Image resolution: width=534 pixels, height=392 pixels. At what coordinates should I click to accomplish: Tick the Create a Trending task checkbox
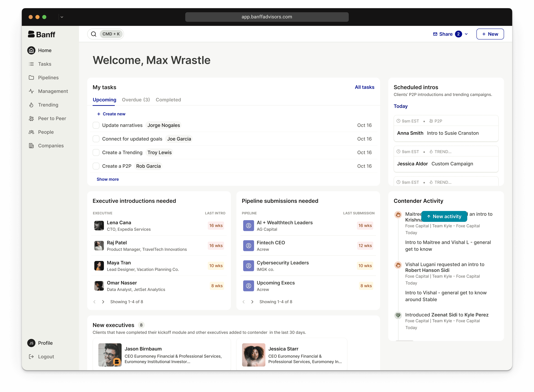pos(96,153)
